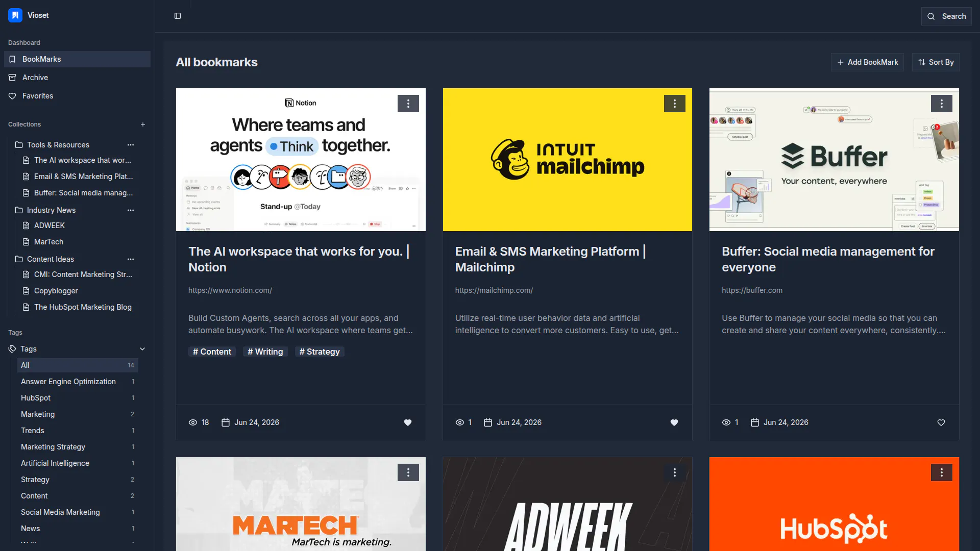Click the Notion card views eye icon

(193, 422)
